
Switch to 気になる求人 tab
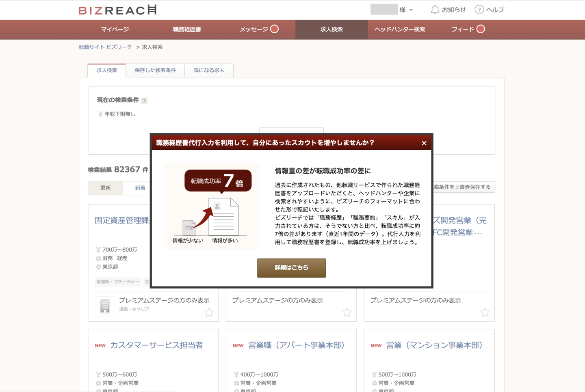(209, 70)
